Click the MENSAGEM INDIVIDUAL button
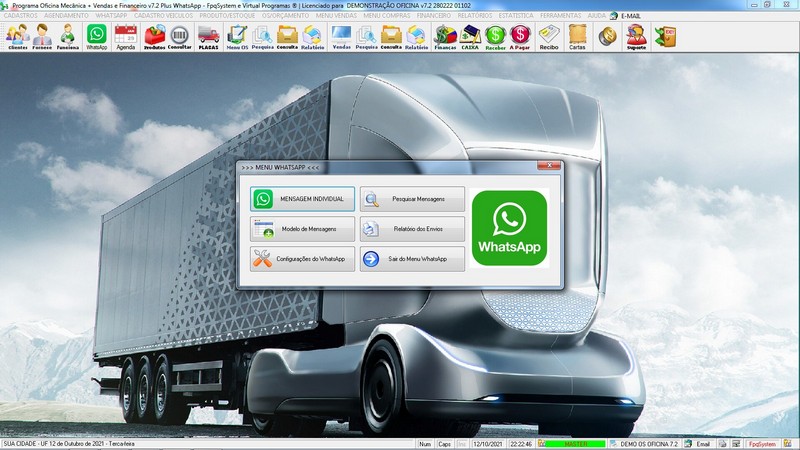The height and width of the screenshot is (450, 800). coord(302,199)
